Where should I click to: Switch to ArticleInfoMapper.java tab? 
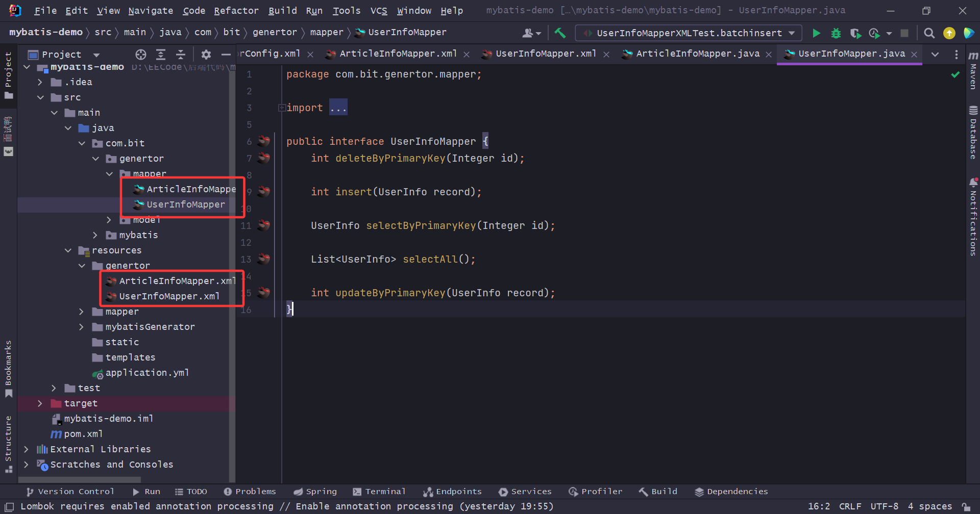[698, 54]
